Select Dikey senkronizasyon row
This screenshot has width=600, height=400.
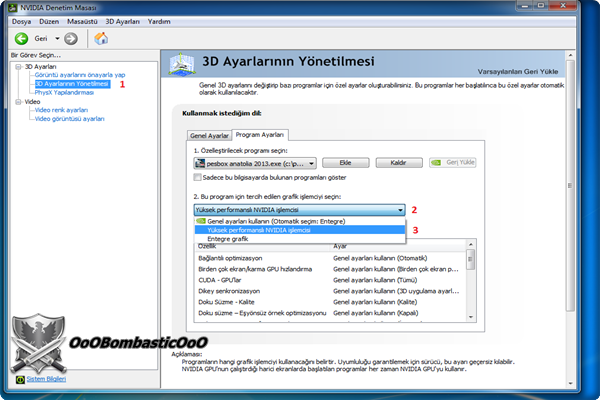330,291
